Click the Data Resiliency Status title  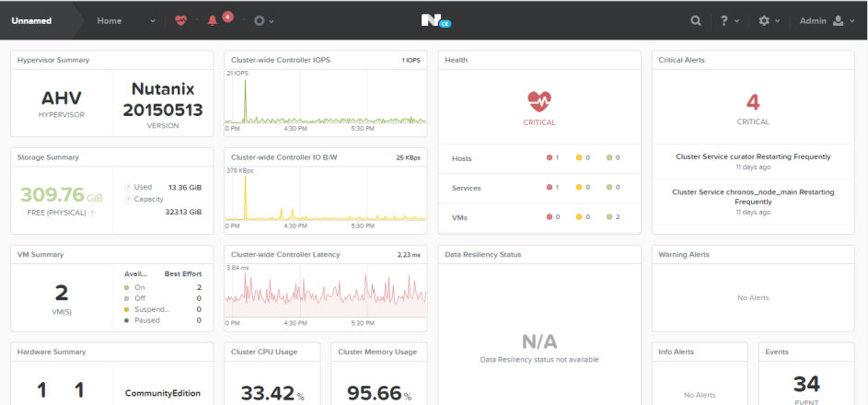coord(482,255)
